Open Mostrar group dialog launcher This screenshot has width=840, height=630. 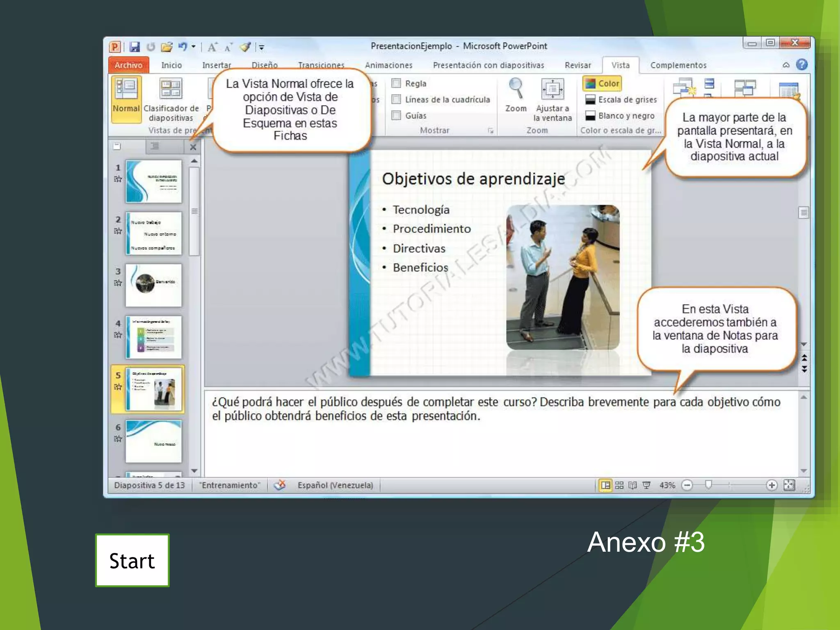coord(491,131)
